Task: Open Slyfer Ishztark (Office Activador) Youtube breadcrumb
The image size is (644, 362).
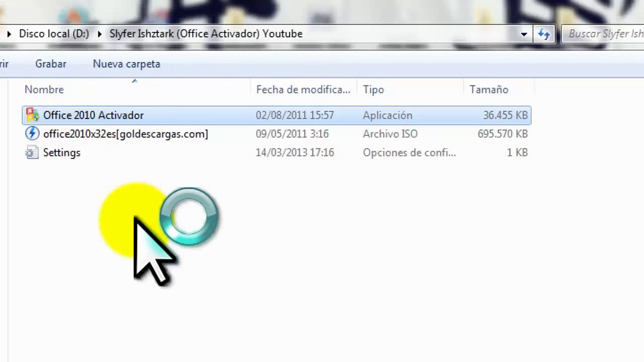Action: [x=206, y=34]
